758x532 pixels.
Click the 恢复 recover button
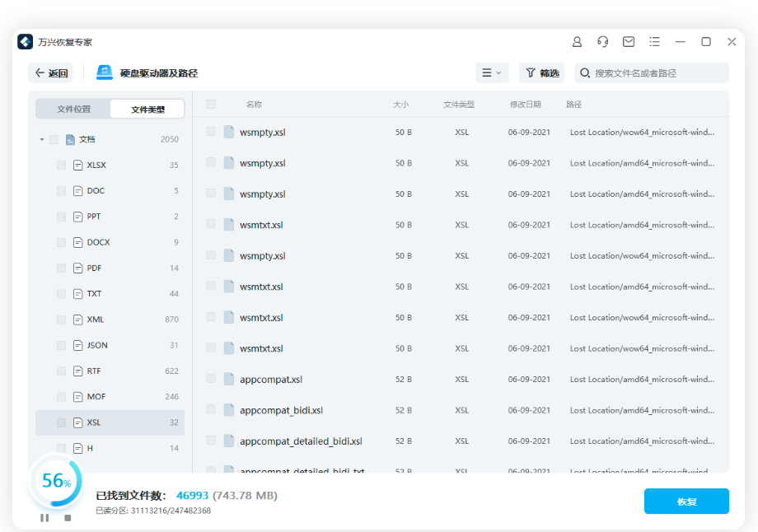point(686,501)
